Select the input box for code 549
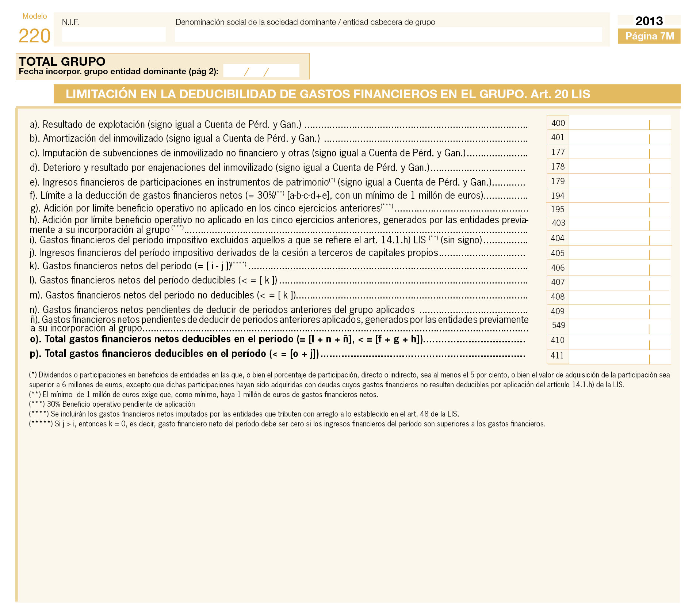The height and width of the screenshot is (608, 700). pos(620,326)
